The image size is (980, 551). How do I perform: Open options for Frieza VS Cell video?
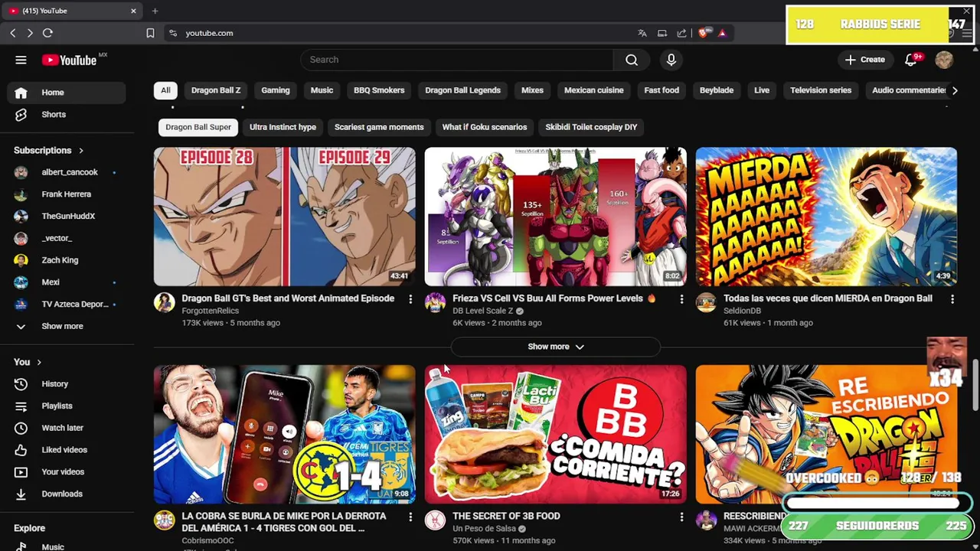click(681, 299)
